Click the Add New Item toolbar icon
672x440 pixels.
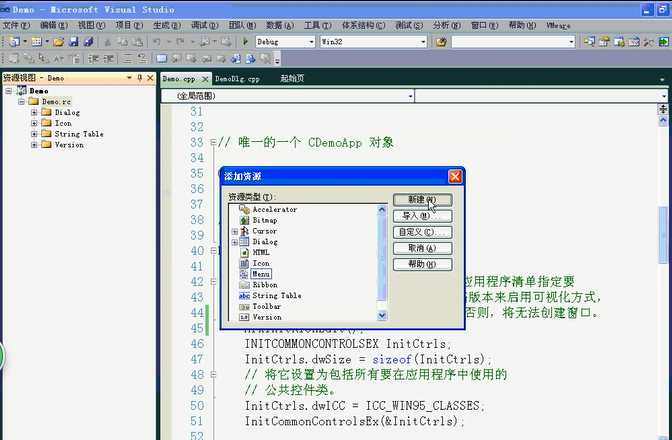point(36,42)
